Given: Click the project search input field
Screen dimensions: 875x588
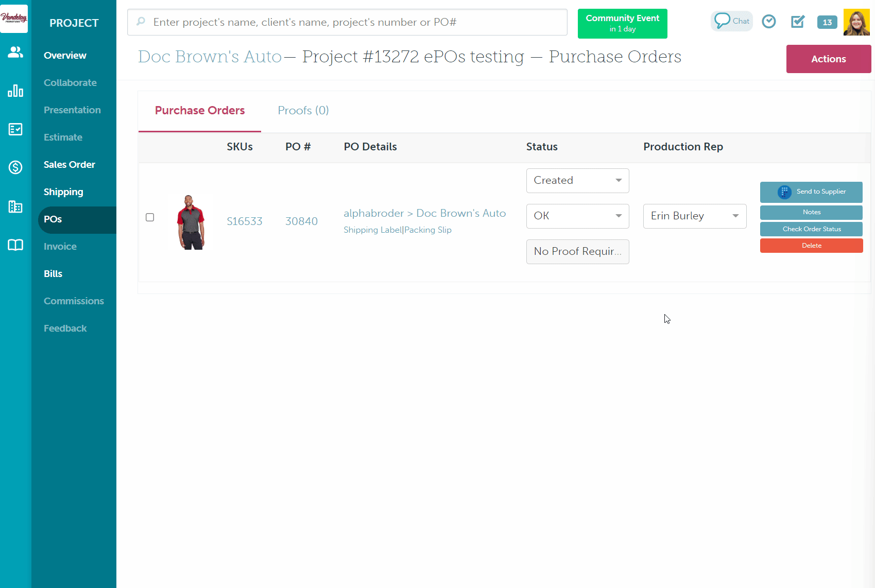Looking at the screenshot, I should click(350, 22).
